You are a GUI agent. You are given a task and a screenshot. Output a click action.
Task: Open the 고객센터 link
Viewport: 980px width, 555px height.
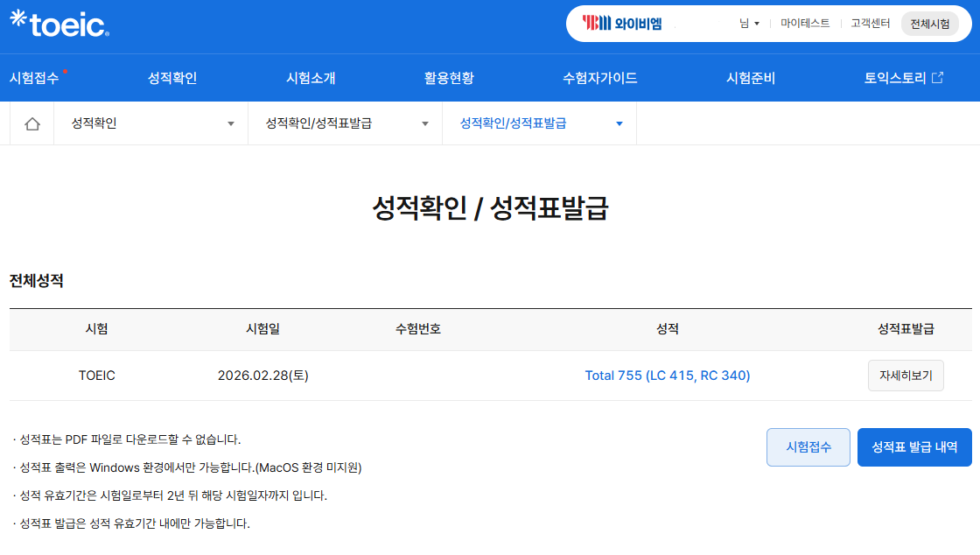click(x=870, y=24)
